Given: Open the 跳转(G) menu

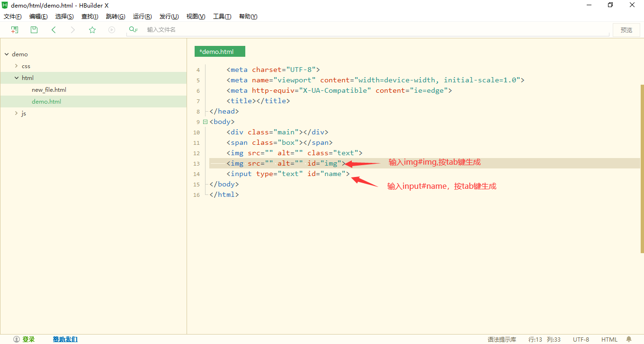Looking at the screenshot, I should coord(116,17).
